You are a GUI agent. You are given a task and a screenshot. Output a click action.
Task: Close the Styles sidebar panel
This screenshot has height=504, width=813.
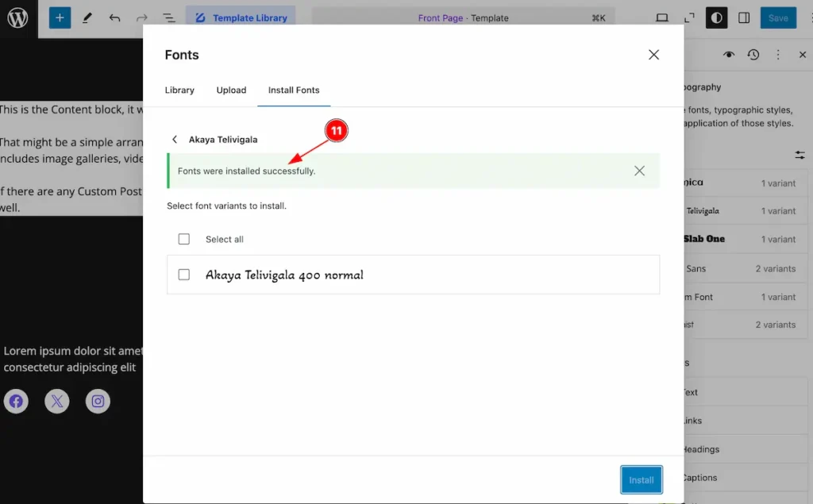point(803,55)
